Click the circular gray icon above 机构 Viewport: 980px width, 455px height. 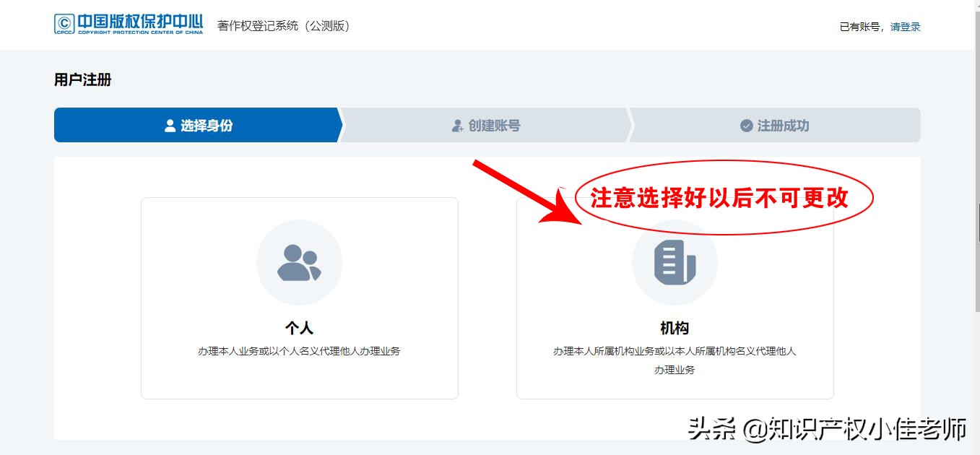click(x=675, y=261)
